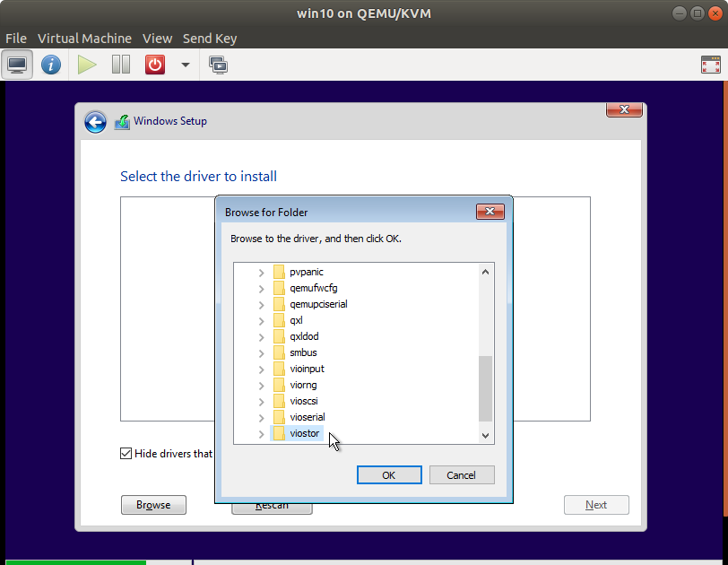Click the red shut down VM icon
This screenshot has width=728, height=565.
pos(154,64)
